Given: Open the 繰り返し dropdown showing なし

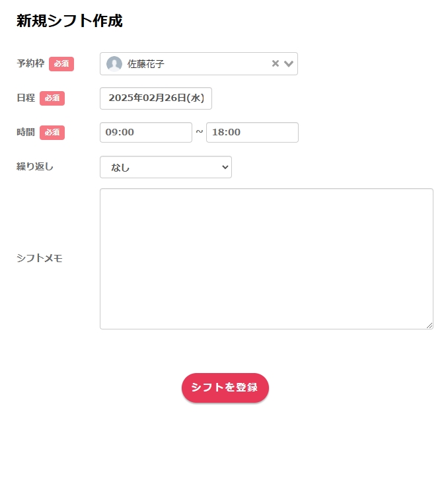Looking at the screenshot, I should [165, 167].
